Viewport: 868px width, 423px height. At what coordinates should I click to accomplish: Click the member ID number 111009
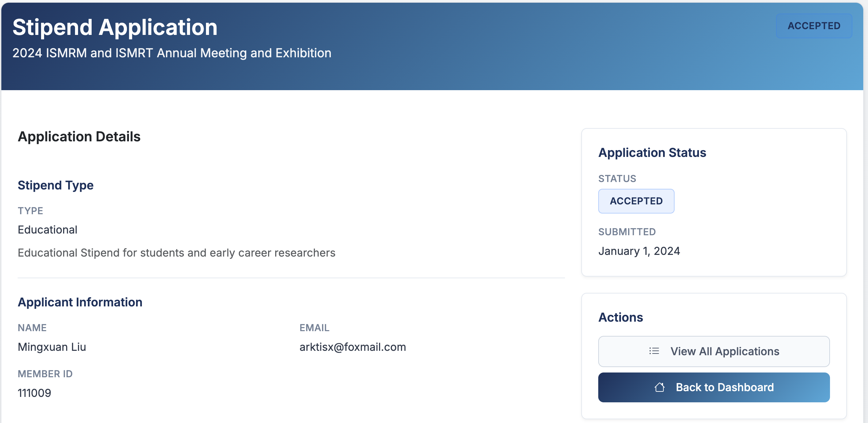point(34,393)
